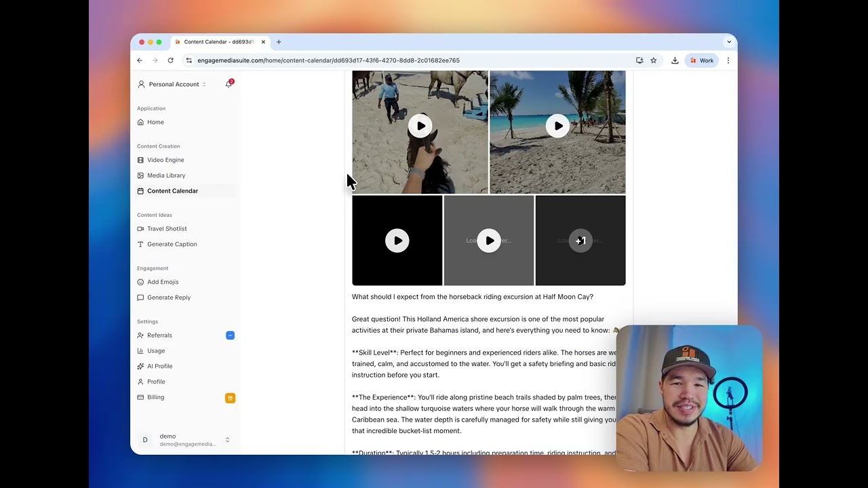Click the Generate Reply chat icon
The height and width of the screenshot is (488, 868).
(x=140, y=298)
